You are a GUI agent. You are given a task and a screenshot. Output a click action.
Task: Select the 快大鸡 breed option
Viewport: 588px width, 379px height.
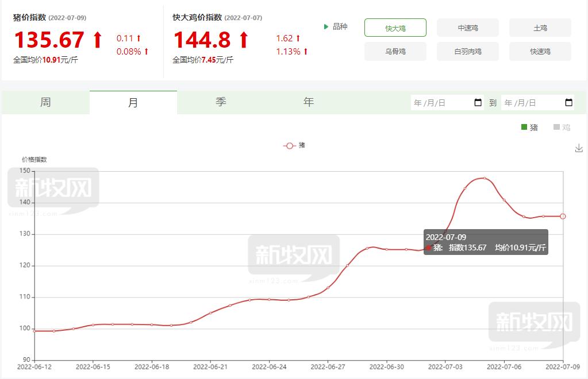click(395, 28)
